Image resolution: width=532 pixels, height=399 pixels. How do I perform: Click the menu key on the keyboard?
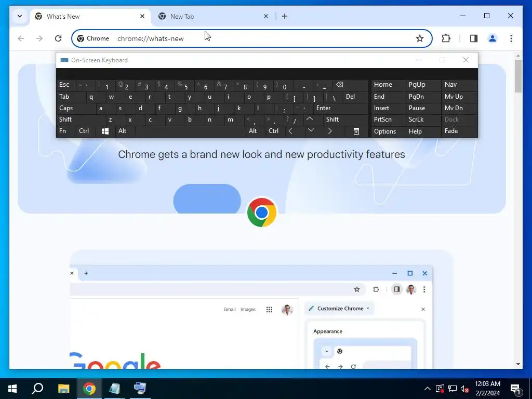point(356,131)
